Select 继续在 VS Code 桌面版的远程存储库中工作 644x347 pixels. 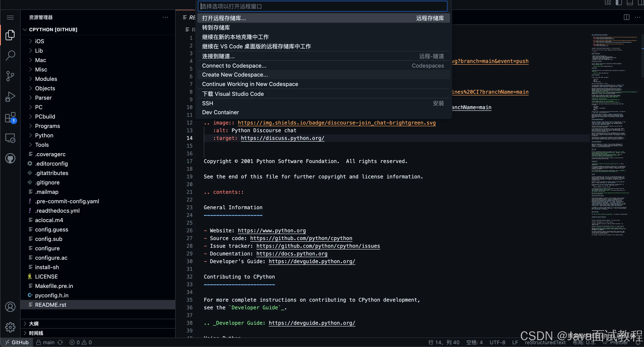pyautogui.click(x=323, y=46)
